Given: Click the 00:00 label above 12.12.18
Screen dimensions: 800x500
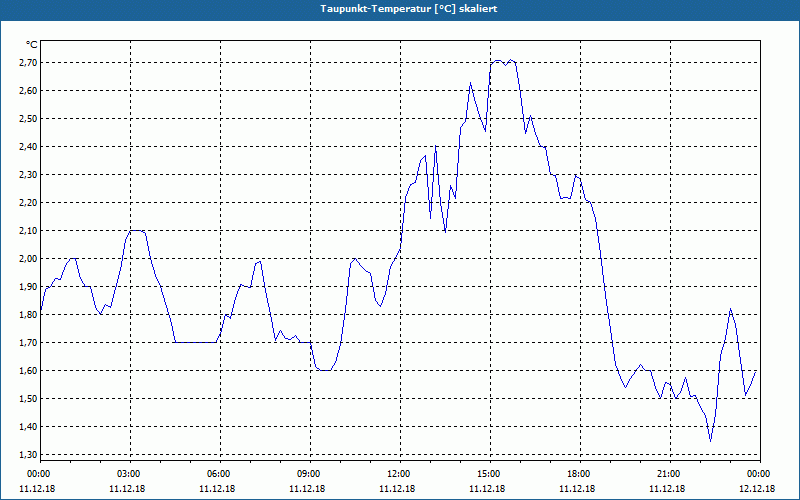Looking at the screenshot, I should [x=757, y=474].
